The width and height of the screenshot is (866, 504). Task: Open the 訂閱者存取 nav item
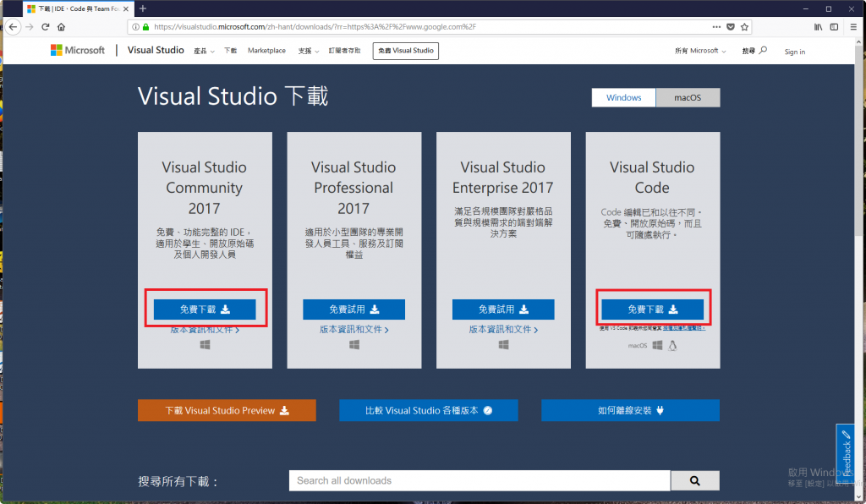coord(345,50)
